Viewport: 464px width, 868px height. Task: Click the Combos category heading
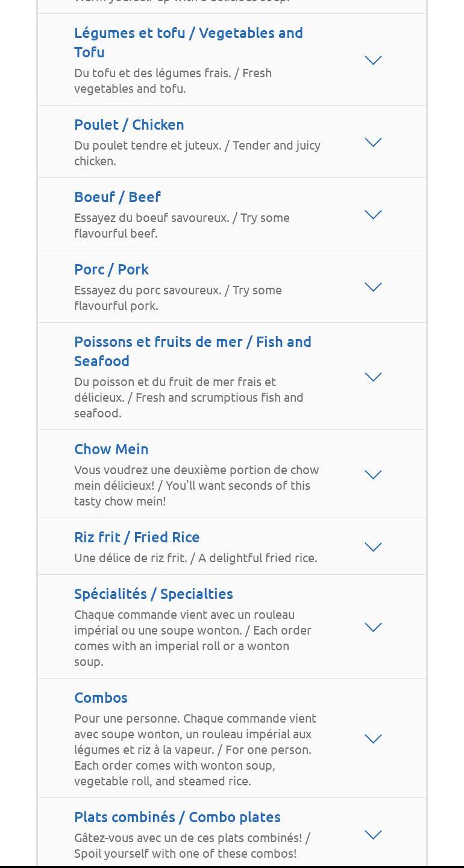[x=101, y=698]
